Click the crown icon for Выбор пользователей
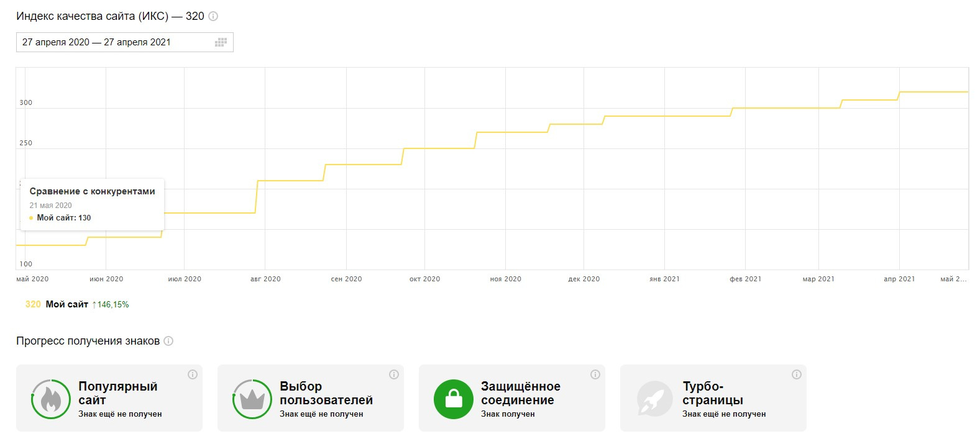The image size is (980, 444). pos(252,399)
